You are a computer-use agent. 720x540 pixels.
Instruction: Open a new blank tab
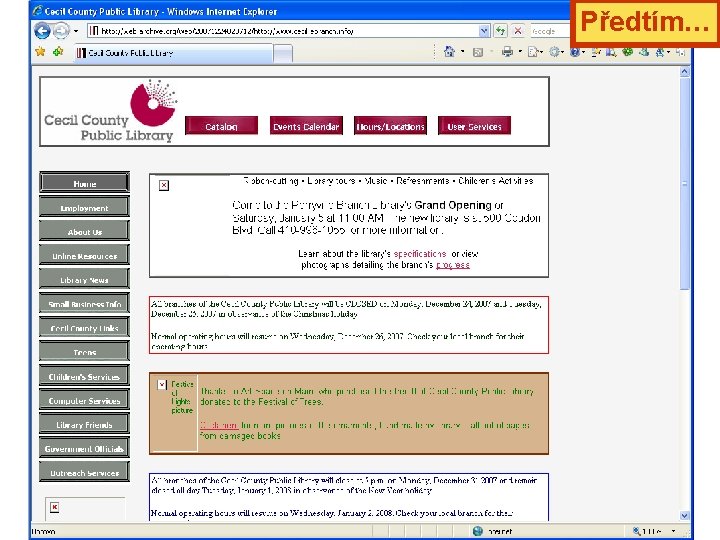click(x=283, y=53)
